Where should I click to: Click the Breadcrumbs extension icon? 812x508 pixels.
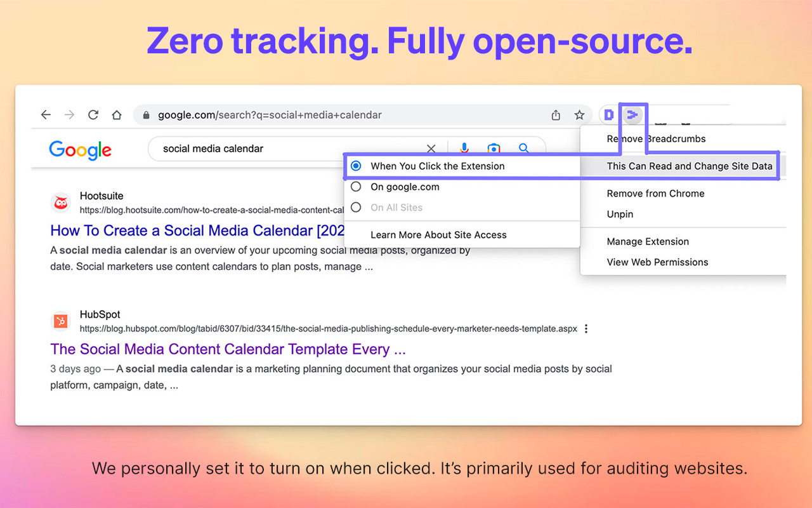coord(632,115)
